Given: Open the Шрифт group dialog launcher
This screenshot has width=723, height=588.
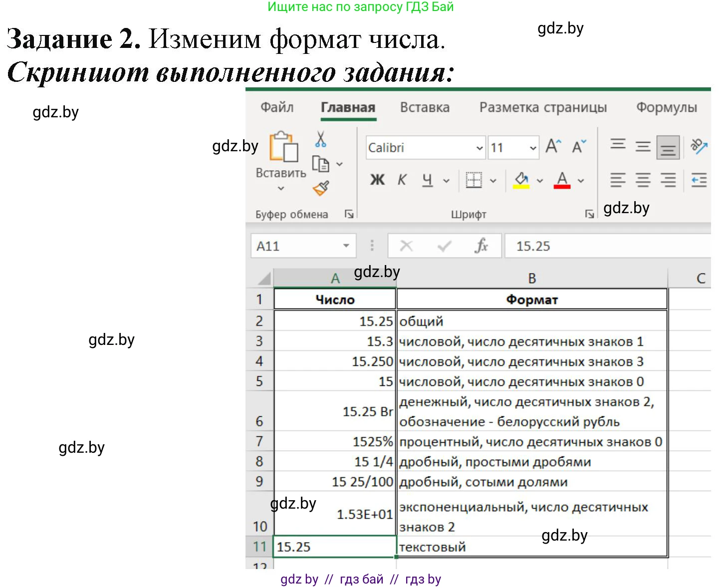Looking at the screenshot, I should pyautogui.click(x=590, y=214).
